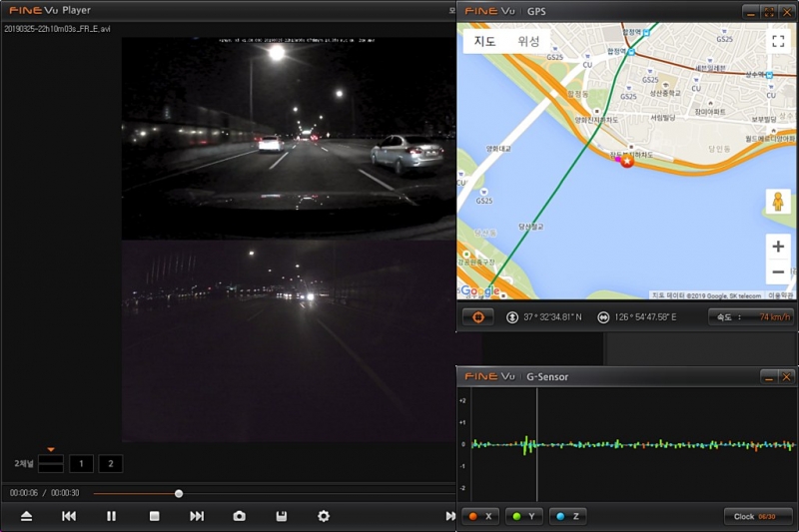Toggle the X axis in G-Sensor
The height and width of the screenshot is (532, 799).
click(481, 516)
